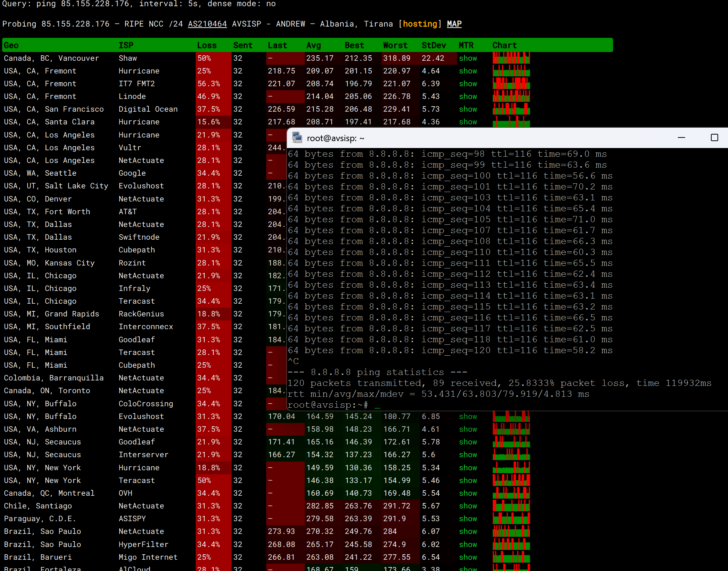Image resolution: width=728 pixels, height=571 pixels.
Task: Click the "Interconnecx" ISP cell
Action: [146, 327]
